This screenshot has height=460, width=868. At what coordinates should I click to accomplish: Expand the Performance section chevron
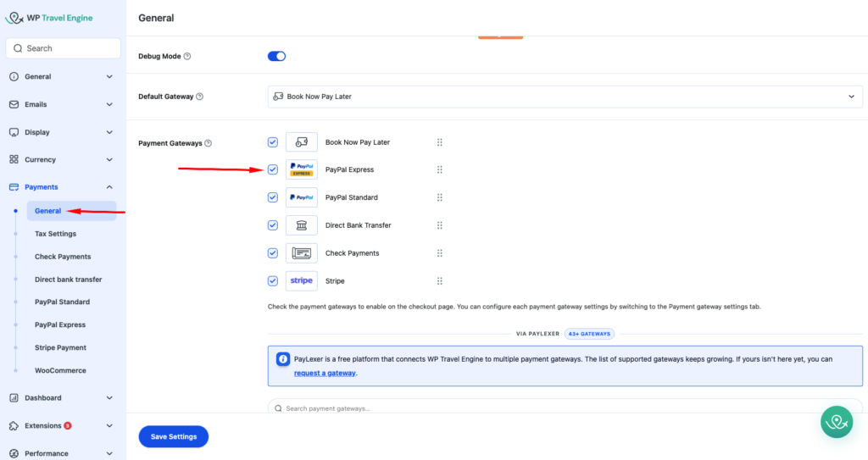(109, 453)
